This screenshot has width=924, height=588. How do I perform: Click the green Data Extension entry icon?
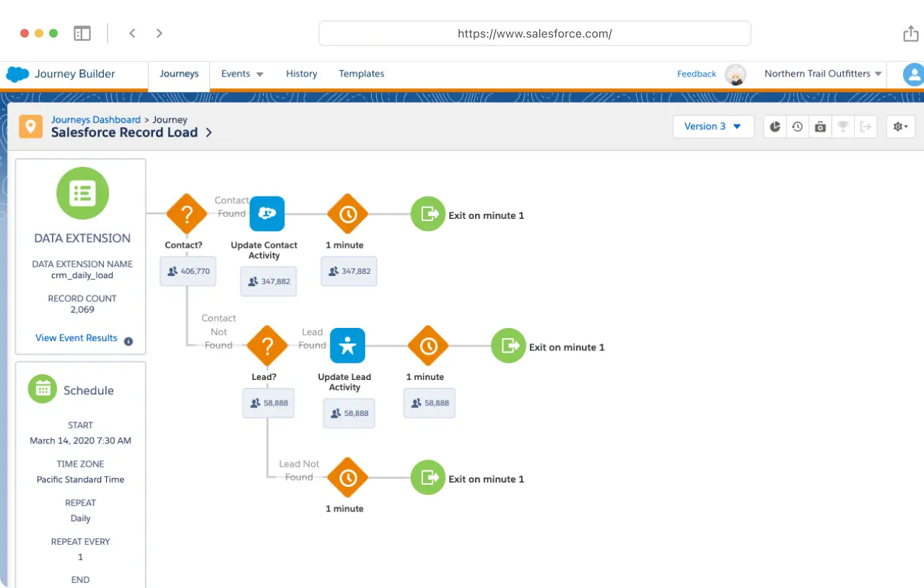[82, 194]
